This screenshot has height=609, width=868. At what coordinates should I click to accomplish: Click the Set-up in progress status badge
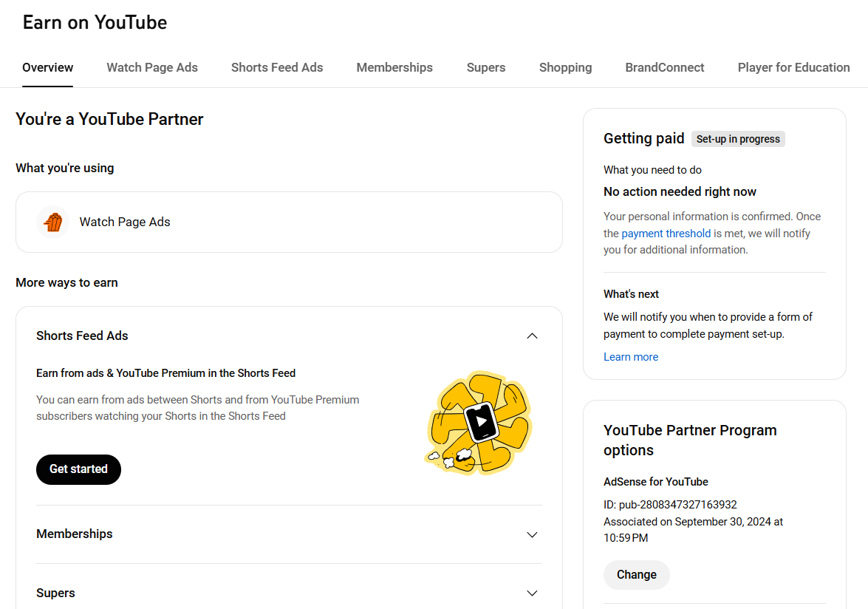[738, 139]
